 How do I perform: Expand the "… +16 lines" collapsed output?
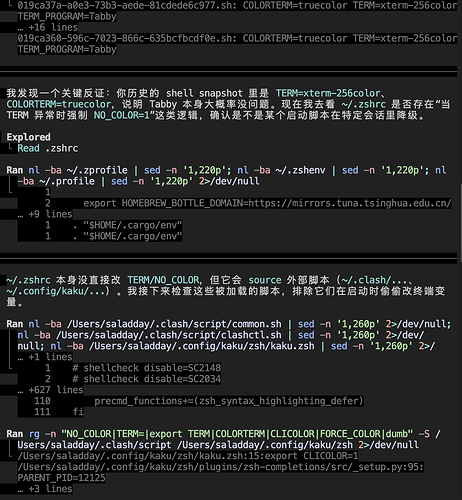pos(48,27)
